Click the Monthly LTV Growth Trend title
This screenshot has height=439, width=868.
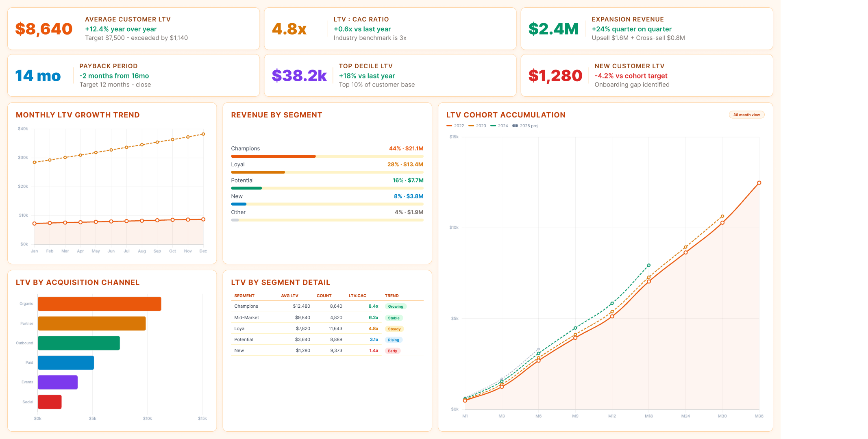tap(78, 115)
